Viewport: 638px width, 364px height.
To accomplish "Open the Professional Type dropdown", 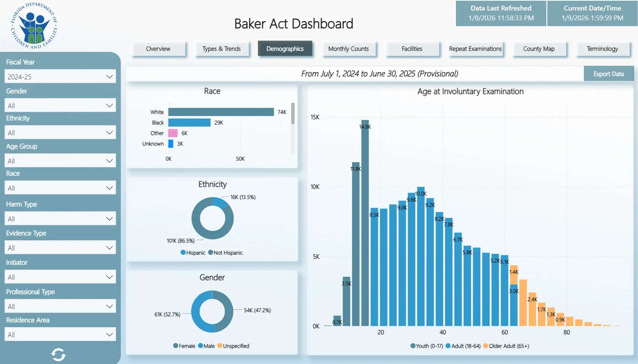I will pyautogui.click(x=60, y=306).
